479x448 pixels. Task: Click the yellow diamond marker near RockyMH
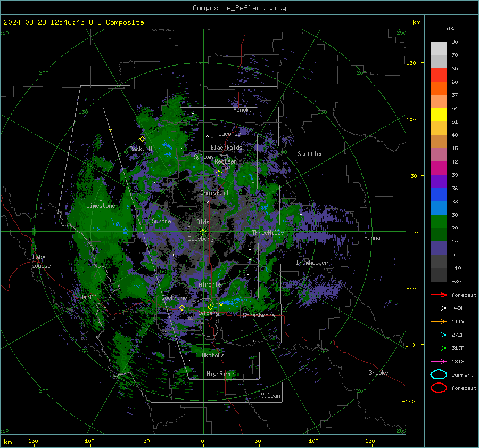pyautogui.click(x=142, y=139)
